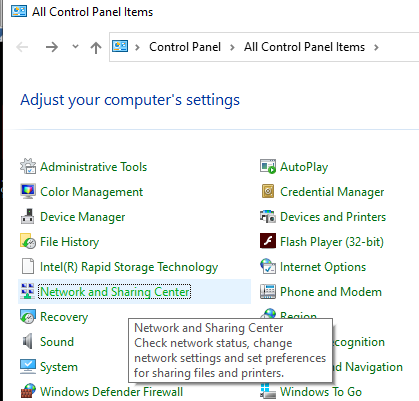Click the 'Adjust your computer's settings' heading
The image size is (419, 401).
point(130,100)
